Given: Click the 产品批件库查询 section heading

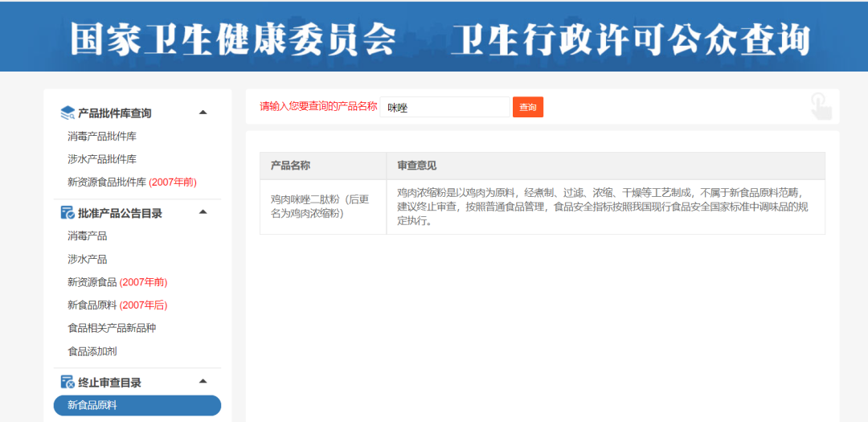Looking at the screenshot, I should click(x=115, y=113).
